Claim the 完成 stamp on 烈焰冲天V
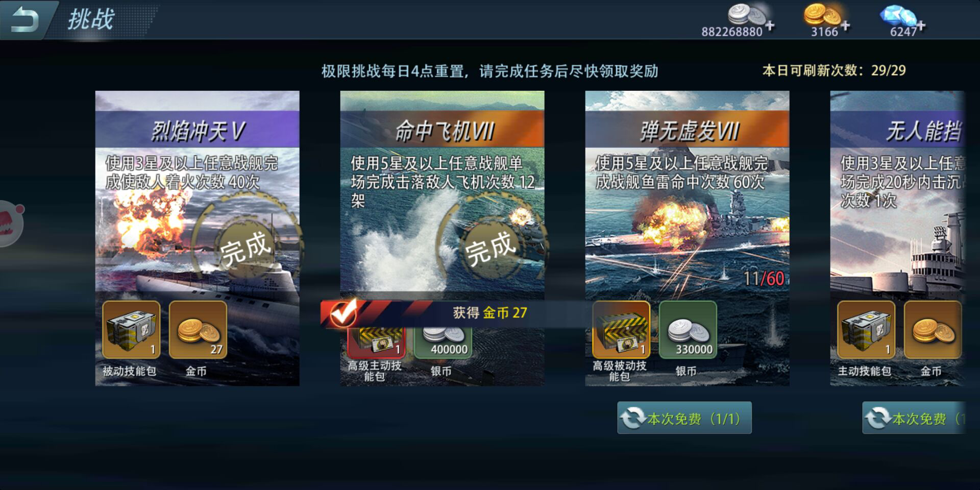 coord(246,248)
